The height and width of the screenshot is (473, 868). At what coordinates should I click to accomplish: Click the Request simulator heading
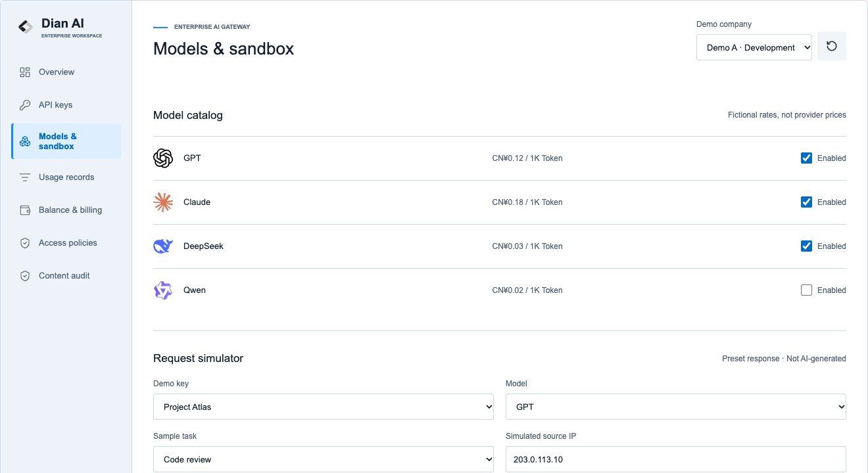pos(198,359)
